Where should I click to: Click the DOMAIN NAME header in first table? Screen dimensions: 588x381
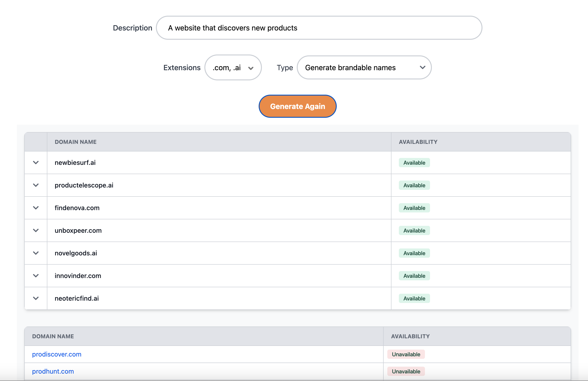tap(76, 142)
